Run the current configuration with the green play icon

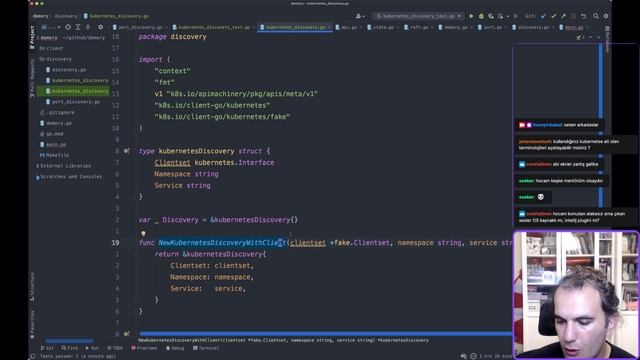coord(471,16)
